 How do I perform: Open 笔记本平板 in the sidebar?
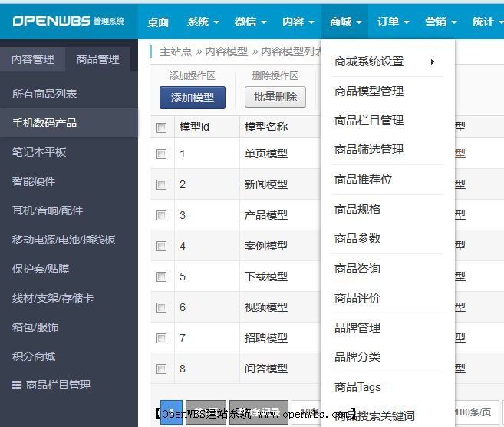point(39,152)
